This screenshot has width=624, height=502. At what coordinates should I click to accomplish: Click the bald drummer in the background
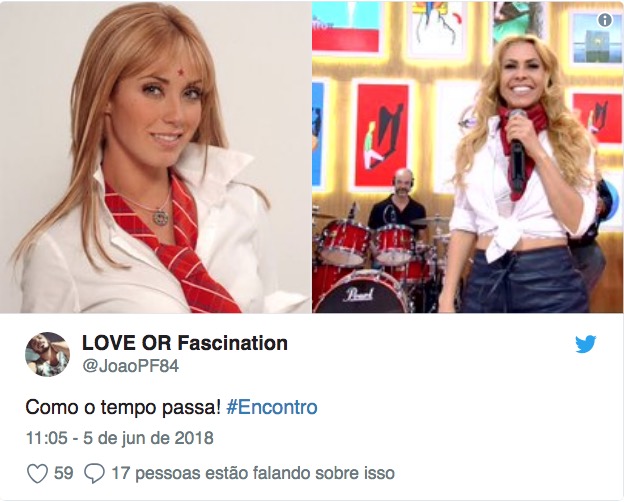pos(397,201)
